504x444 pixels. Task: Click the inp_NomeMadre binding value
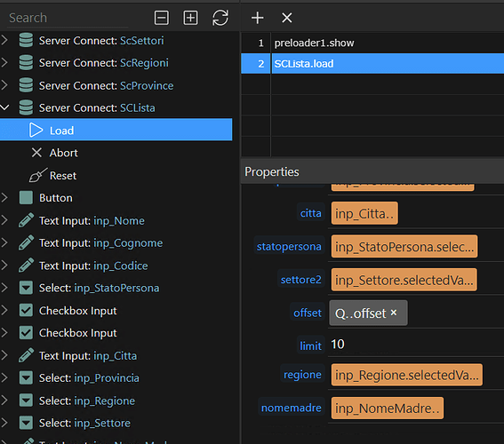point(388,408)
